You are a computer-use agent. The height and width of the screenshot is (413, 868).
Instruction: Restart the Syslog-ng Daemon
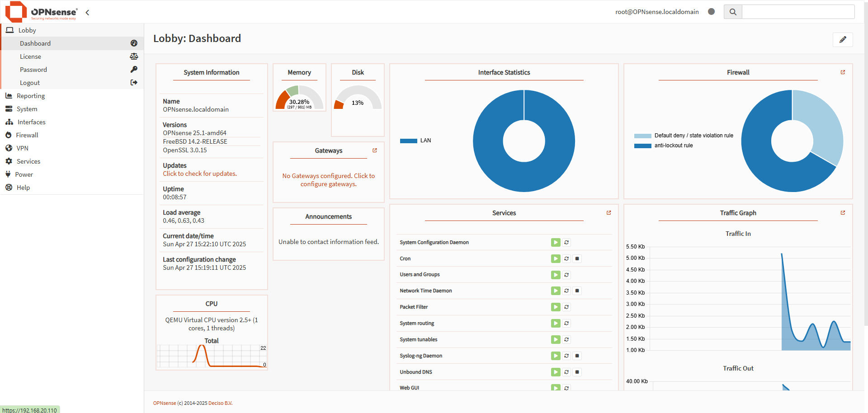[x=566, y=356]
